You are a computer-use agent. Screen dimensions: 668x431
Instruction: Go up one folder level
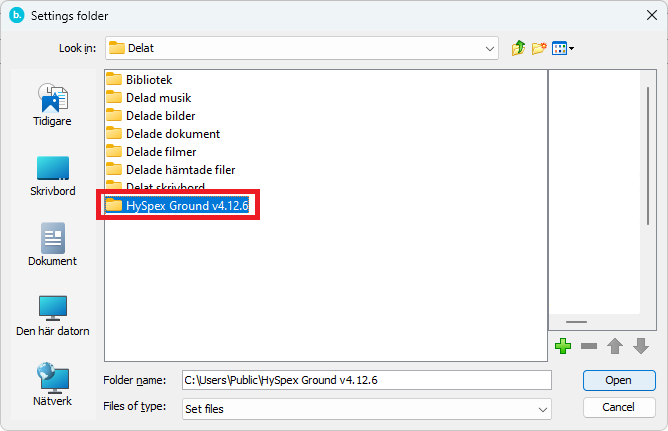(518, 48)
